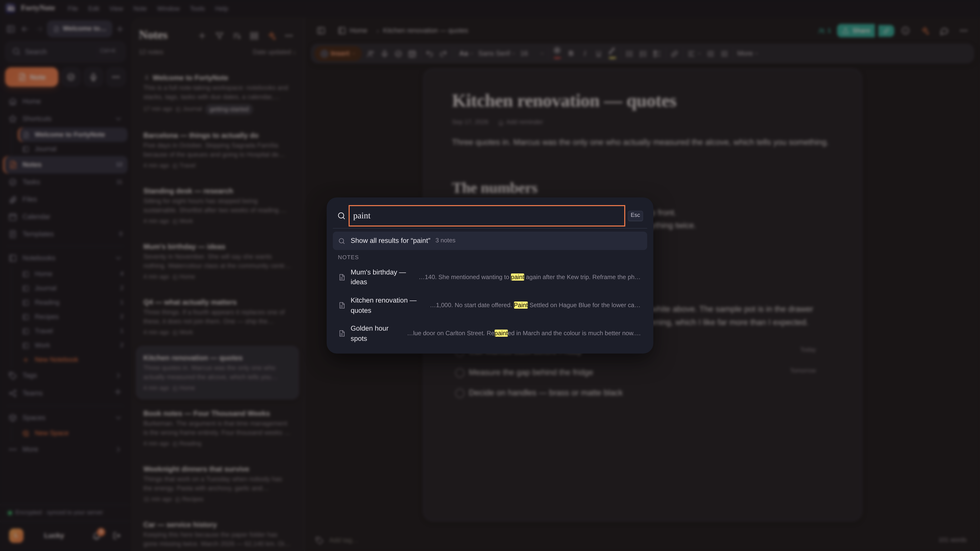The image size is (980, 551).
Task: Click the "3 notes" result count
Action: point(445,240)
